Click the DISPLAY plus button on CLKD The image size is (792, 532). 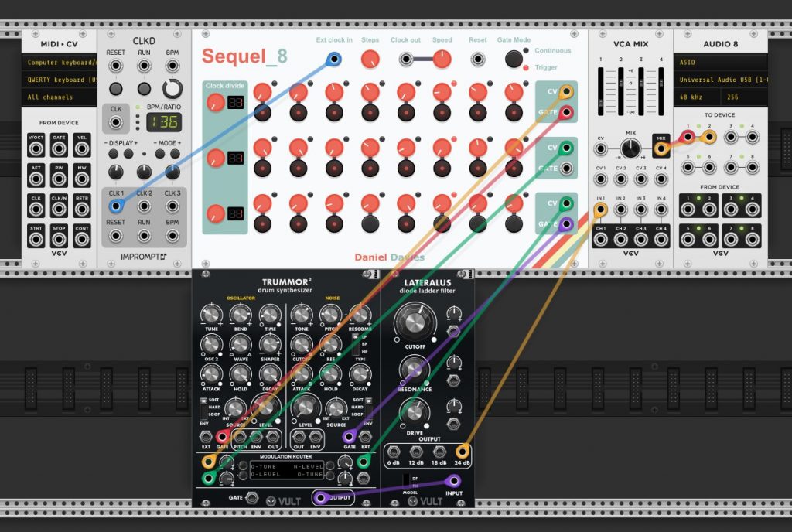[x=129, y=153]
